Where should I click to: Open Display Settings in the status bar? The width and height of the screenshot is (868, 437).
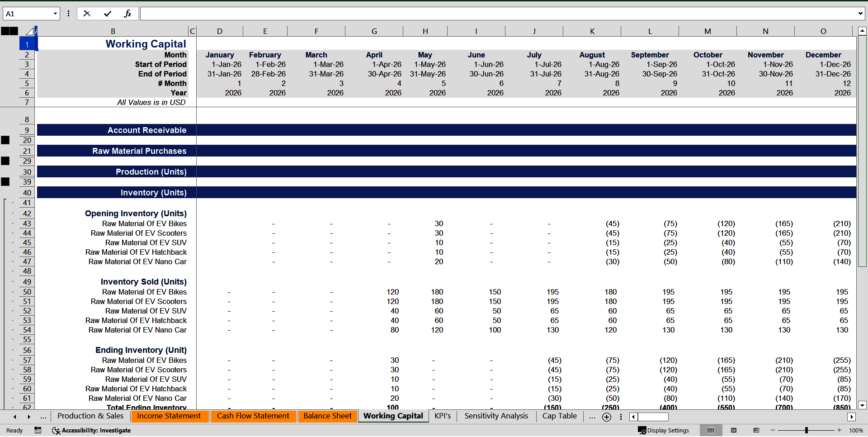tap(664, 430)
